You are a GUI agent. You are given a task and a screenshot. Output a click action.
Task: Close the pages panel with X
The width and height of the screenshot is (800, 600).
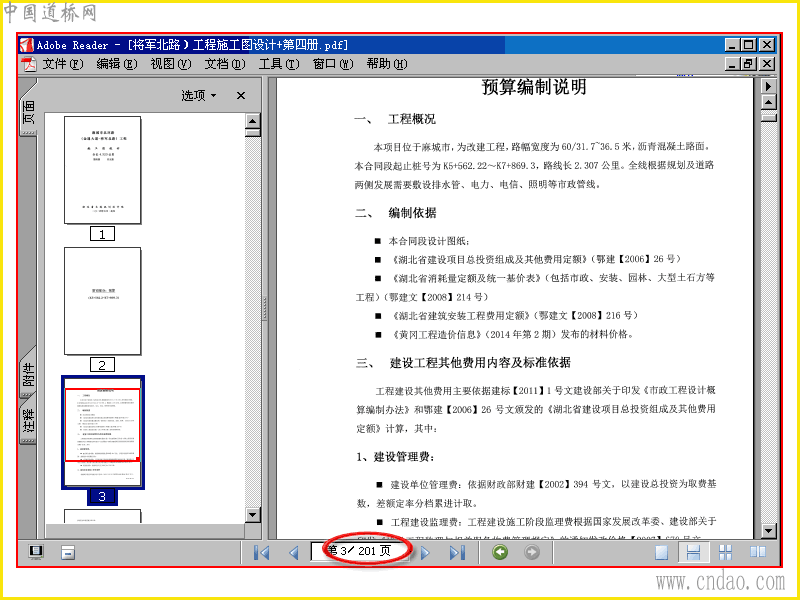(241, 95)
